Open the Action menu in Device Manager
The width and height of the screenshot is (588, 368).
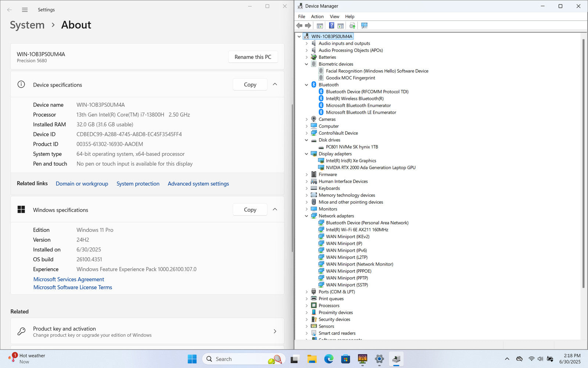click(x=317, y=17)
